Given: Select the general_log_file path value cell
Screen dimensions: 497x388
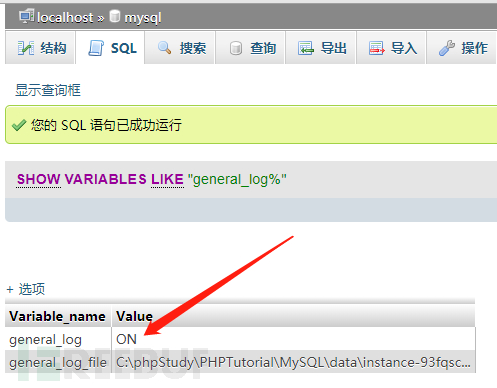Looking at the screenshot, I should click(x=293, y=362).
